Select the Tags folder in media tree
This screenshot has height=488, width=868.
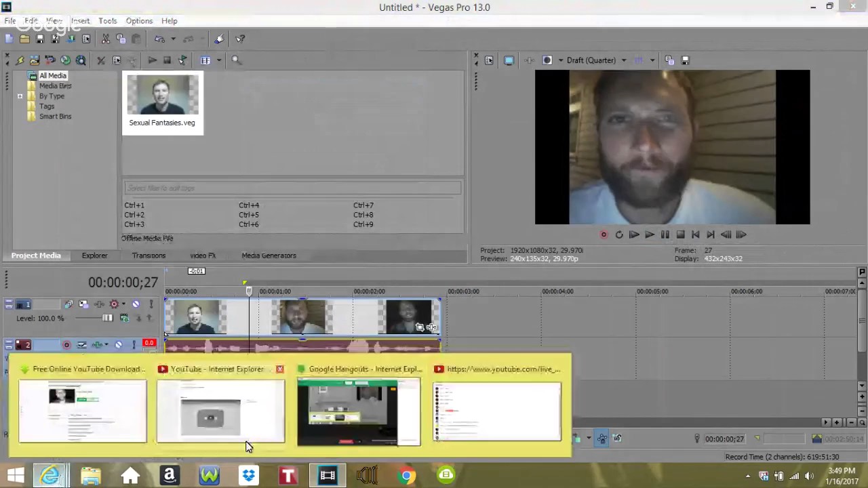click(x=46, y=106)
